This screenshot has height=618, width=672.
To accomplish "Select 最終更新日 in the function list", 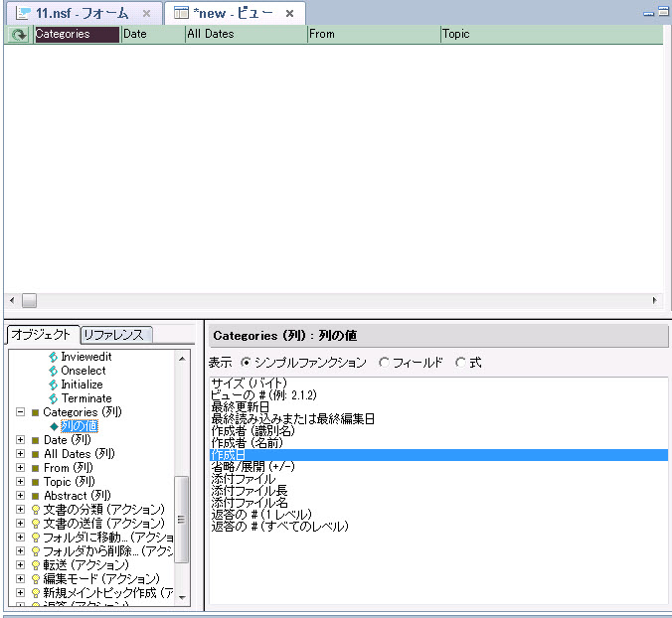I will [241, 407].
